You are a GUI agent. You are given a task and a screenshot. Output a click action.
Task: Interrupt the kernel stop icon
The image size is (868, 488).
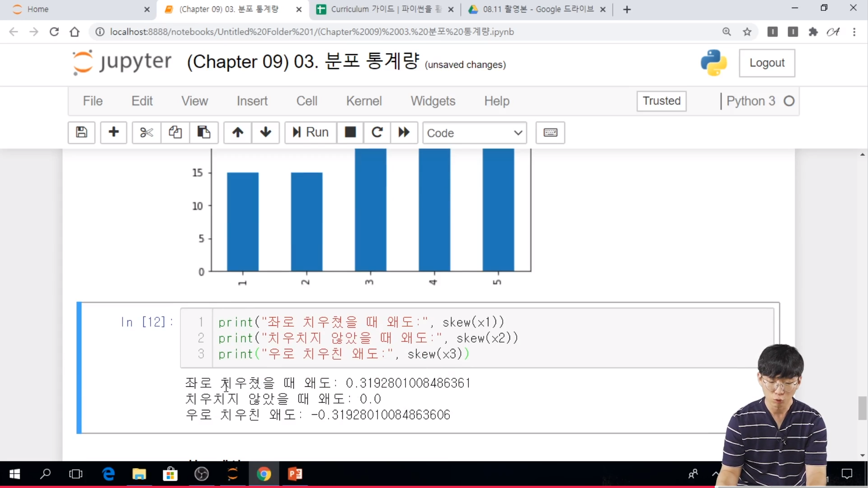(x=350, y=132)
